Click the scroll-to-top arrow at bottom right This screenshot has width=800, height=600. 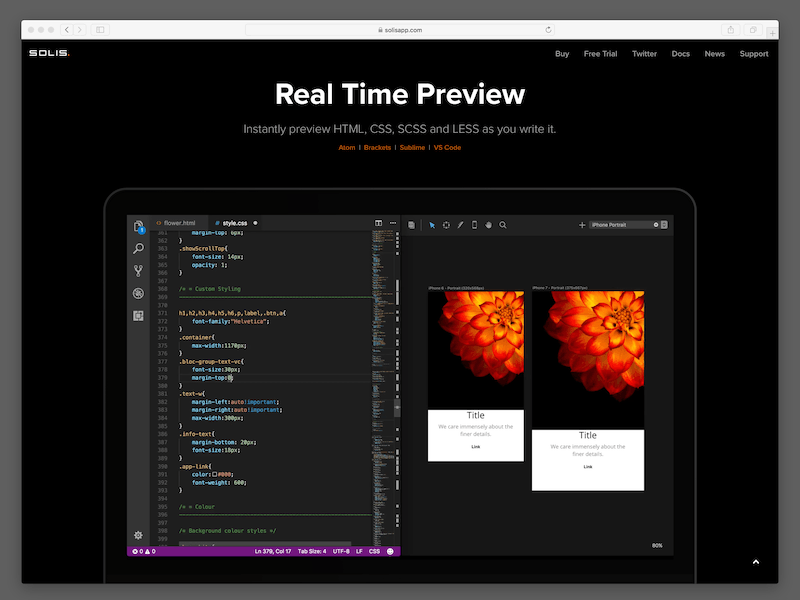[x=756, y=562]
